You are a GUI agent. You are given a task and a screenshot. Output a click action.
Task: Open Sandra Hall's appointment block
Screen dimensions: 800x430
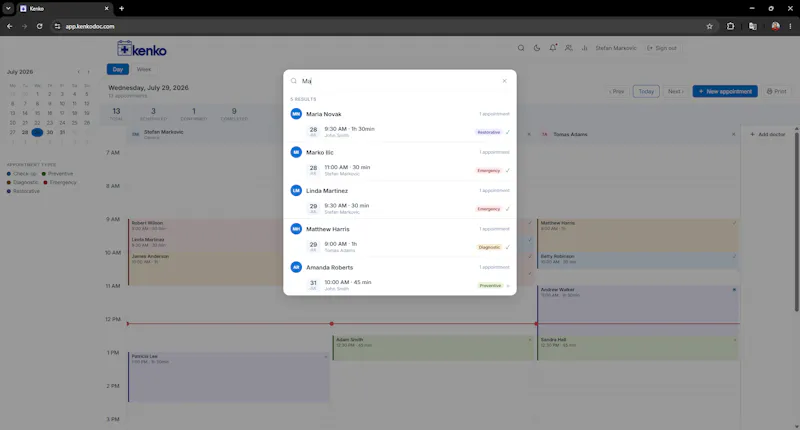tap(638, 348)
